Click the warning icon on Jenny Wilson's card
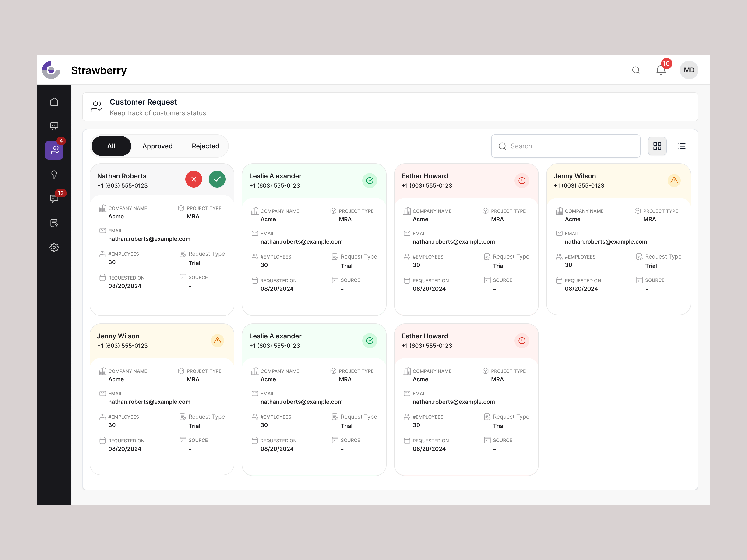 (674, 181)
